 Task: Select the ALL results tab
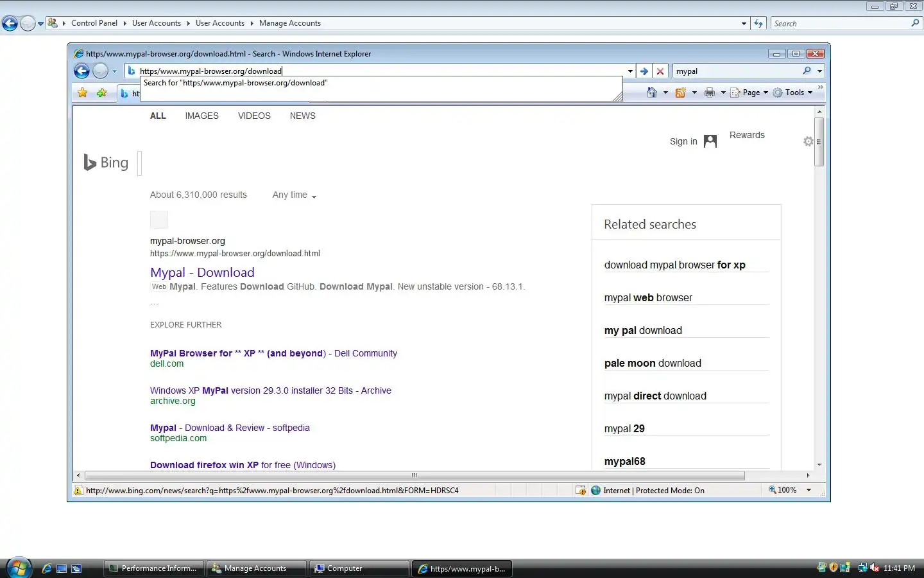coord(158,116)
